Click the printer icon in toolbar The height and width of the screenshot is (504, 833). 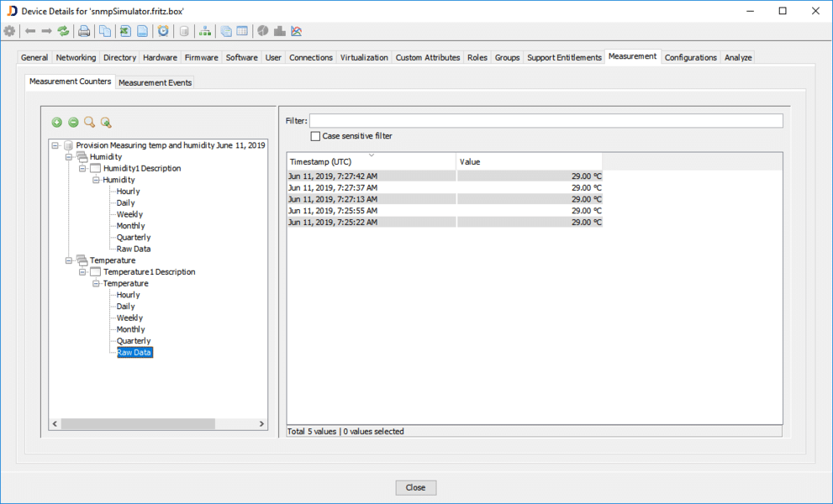tap(84, 32)
